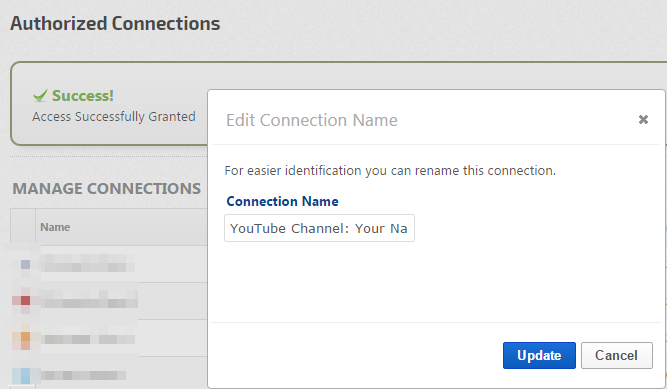
Task: Open the first blurred connection name
Action: (88, 263)
